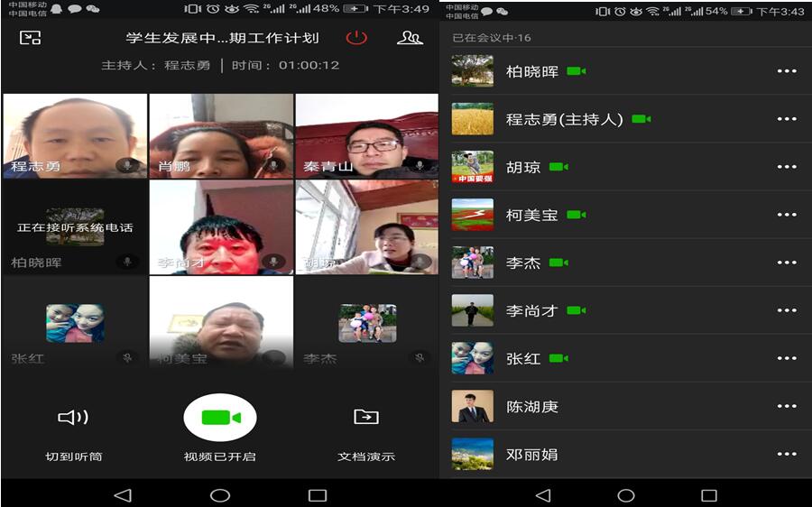Expand more options for 柏晓晖
The image size is (812, 507).
tap(786, 71)
